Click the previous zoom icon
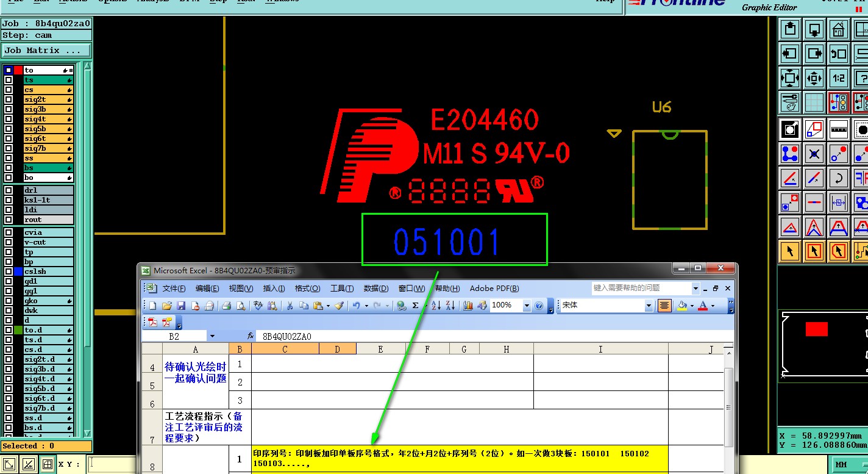 (x=839, y=54)
